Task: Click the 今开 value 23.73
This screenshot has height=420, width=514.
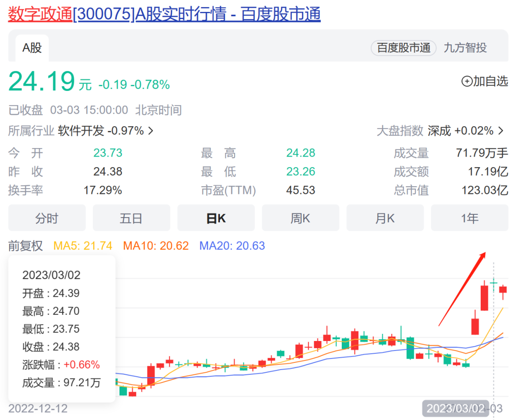Action: click(108, 153)
